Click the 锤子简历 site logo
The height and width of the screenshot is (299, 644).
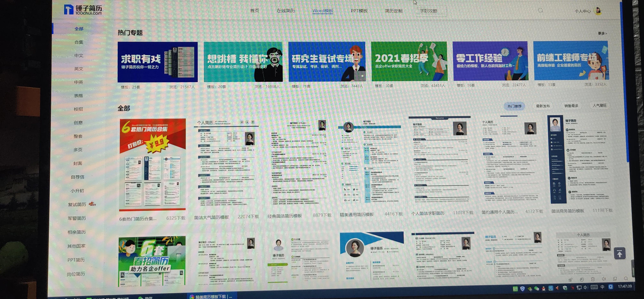point(83,10)
